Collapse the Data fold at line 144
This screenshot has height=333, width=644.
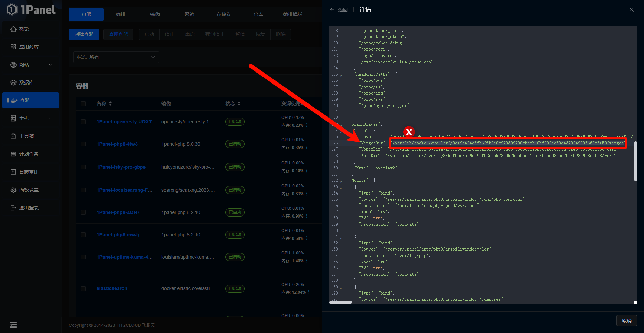(341, 131)
